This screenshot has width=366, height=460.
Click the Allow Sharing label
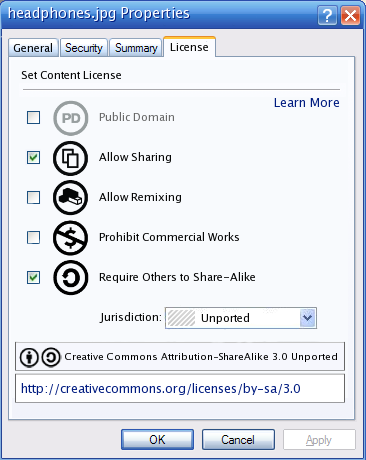[135, 157]
